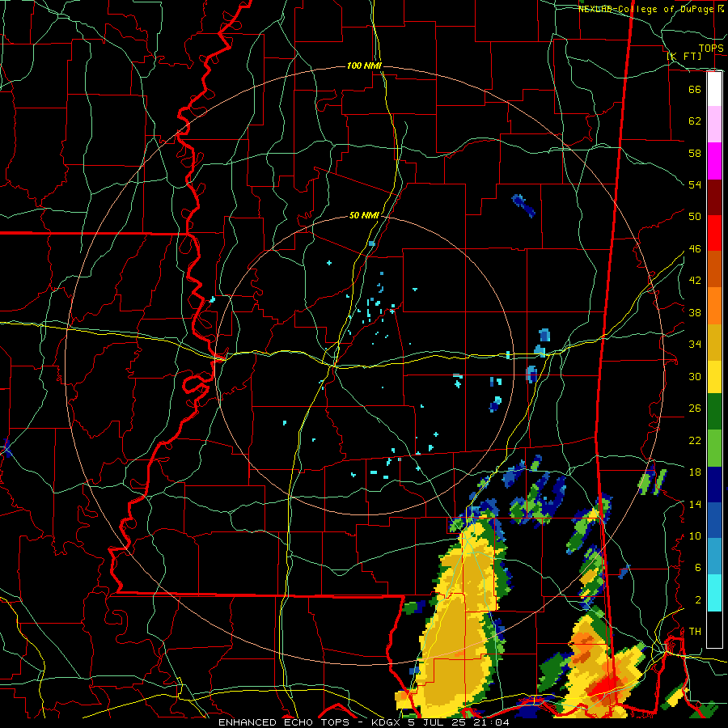Click the cyan 2 kft legend swatch
This screenshot has height=728, width=728.
714,592
